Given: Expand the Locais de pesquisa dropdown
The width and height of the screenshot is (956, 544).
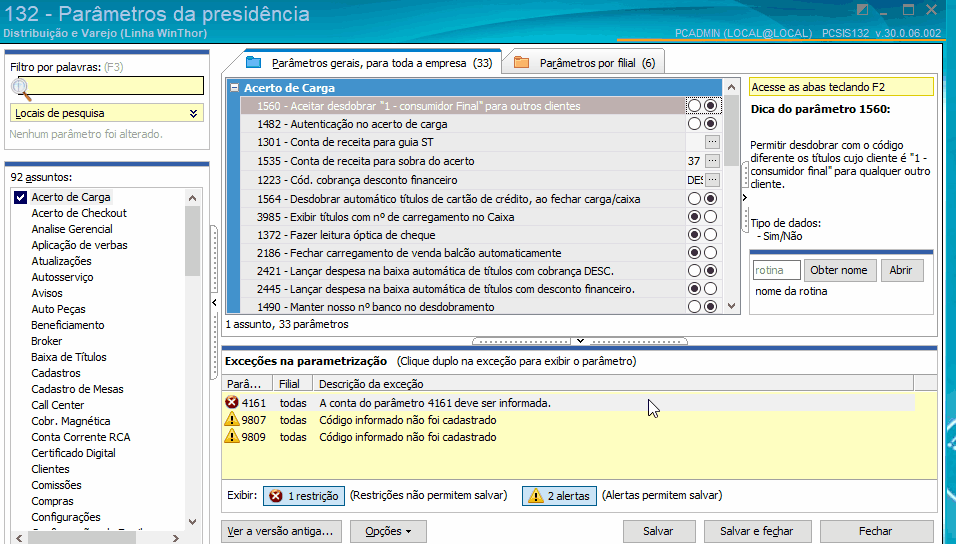Looking at the screenshot, I should pos(193,113).
